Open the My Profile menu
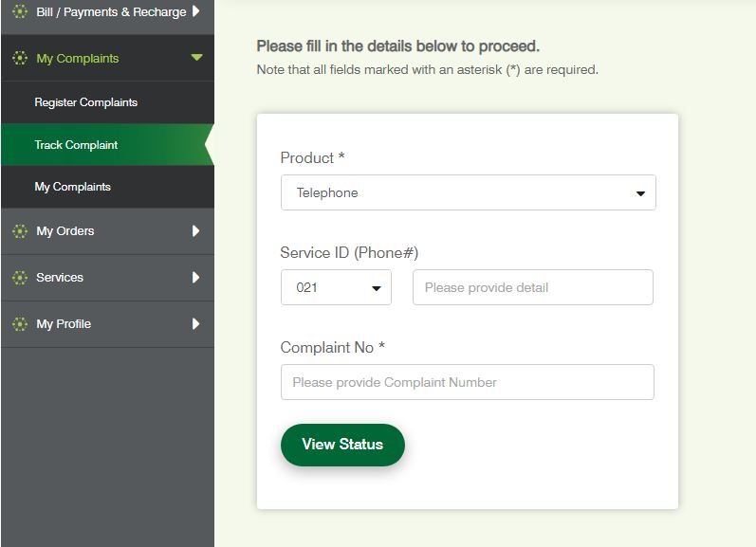This screenshot has height=547, width=756. pos(107,324)
